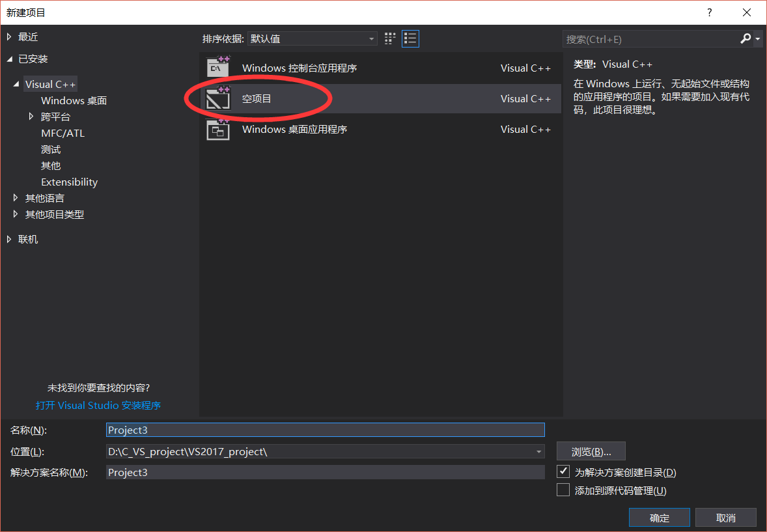Click the 空项目 template name text
This screenshot has height=532, width=767.
click(x=257, y=98)
